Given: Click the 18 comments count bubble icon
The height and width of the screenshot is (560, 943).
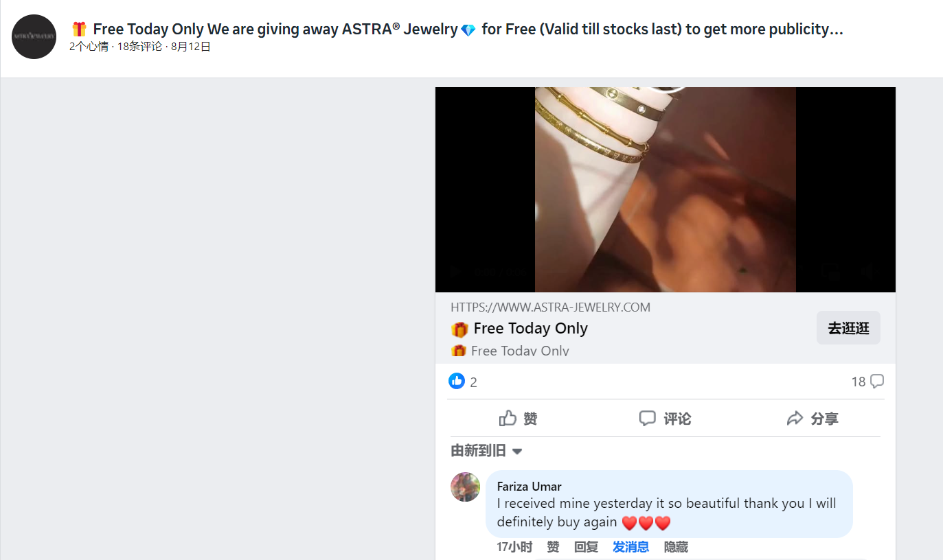Looking at the screenshot, I should [x=877, y=381].
